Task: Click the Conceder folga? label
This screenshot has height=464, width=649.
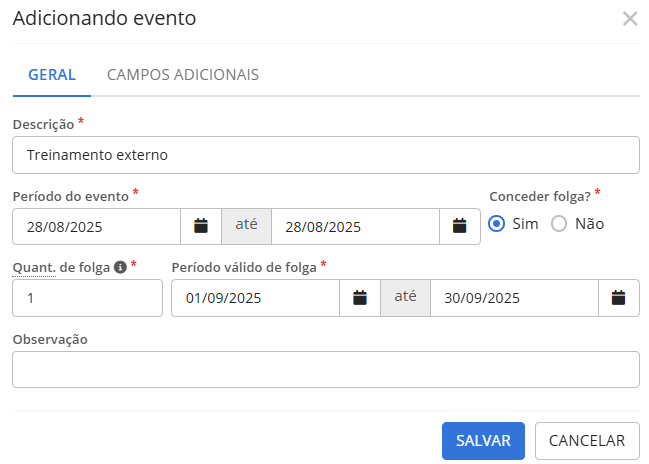Action: [540, 196]
